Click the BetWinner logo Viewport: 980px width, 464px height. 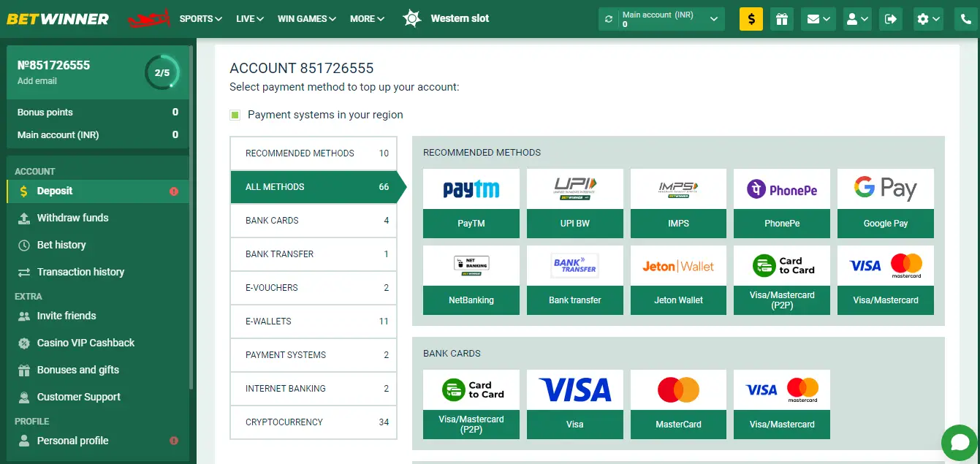58,19
